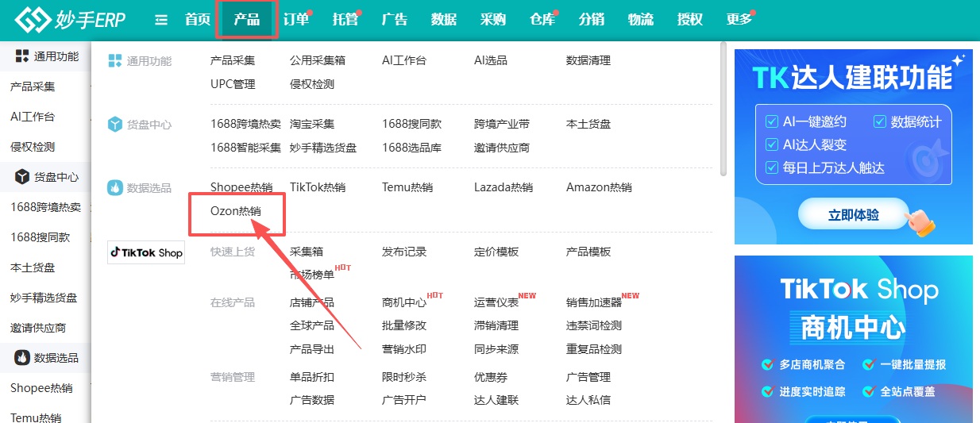Select 妙手精选货盘 in left sidebar

(44, 298)
